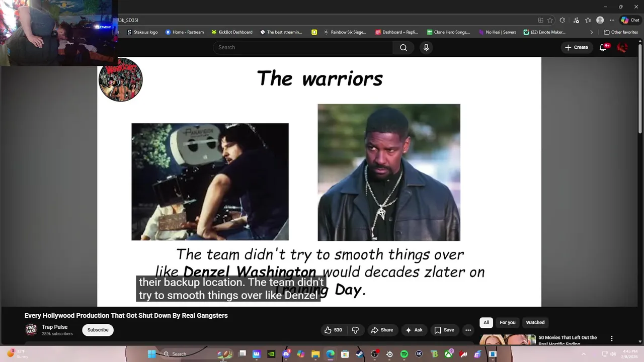This screenshot has width=644, height=362.
Task: Open the KickBot Dashboard bookmark
Action: pos(232,32)
